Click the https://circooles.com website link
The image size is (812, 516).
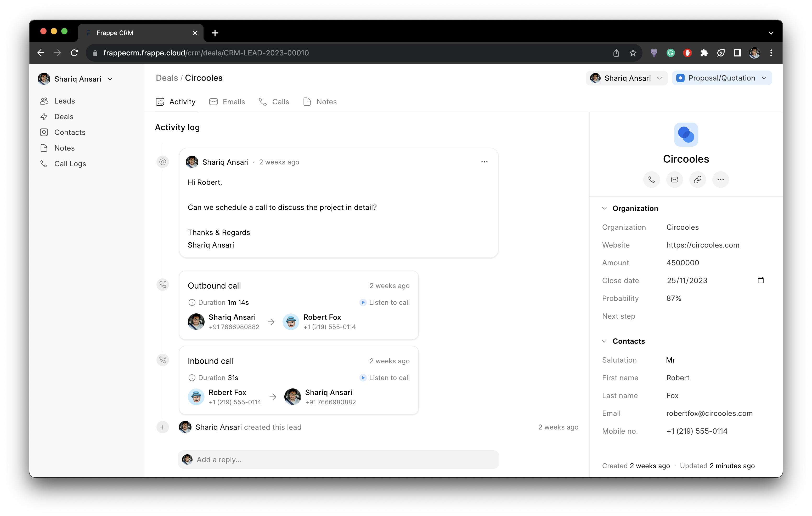point(702,245)
